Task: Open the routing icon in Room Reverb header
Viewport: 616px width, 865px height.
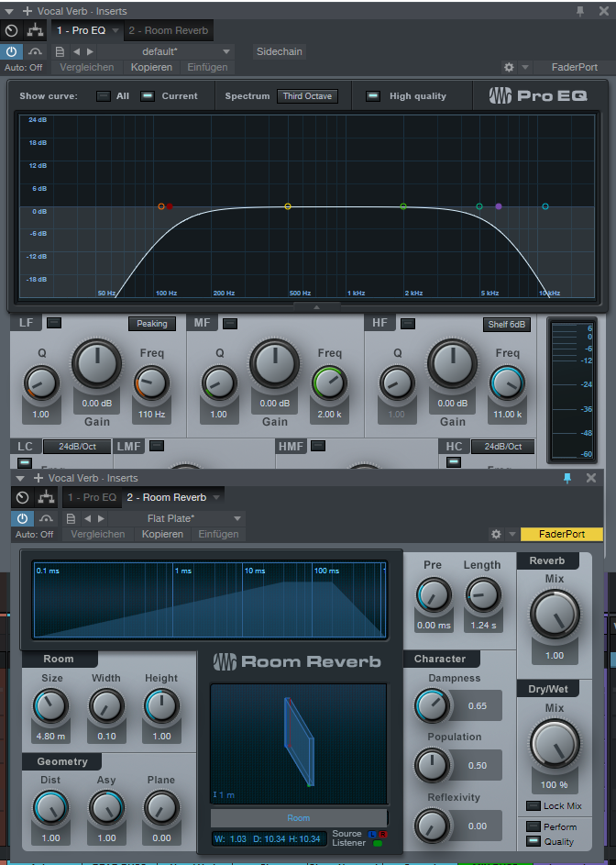Action: (x=46, y=497)
